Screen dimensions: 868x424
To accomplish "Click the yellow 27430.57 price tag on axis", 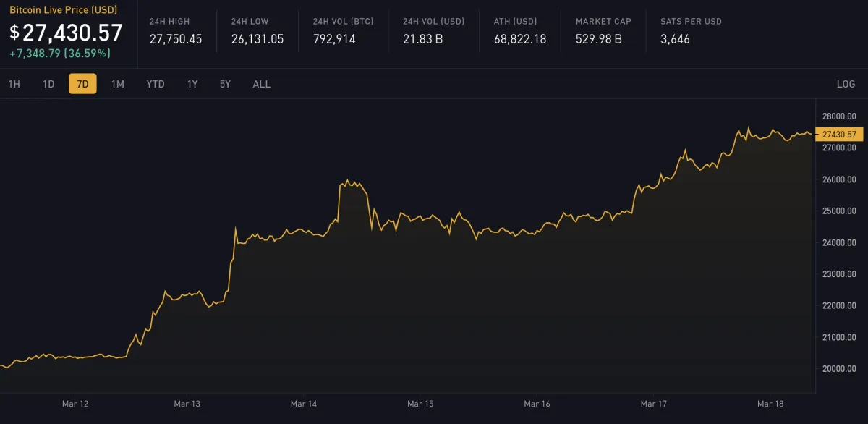I will pyautogui.click(x=839, y=134).
